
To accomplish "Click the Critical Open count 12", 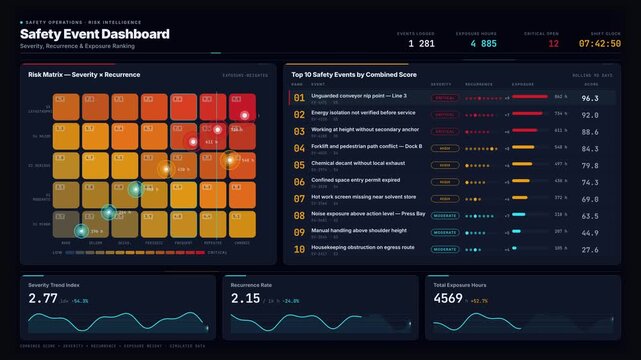I will (x=554, y=44).
